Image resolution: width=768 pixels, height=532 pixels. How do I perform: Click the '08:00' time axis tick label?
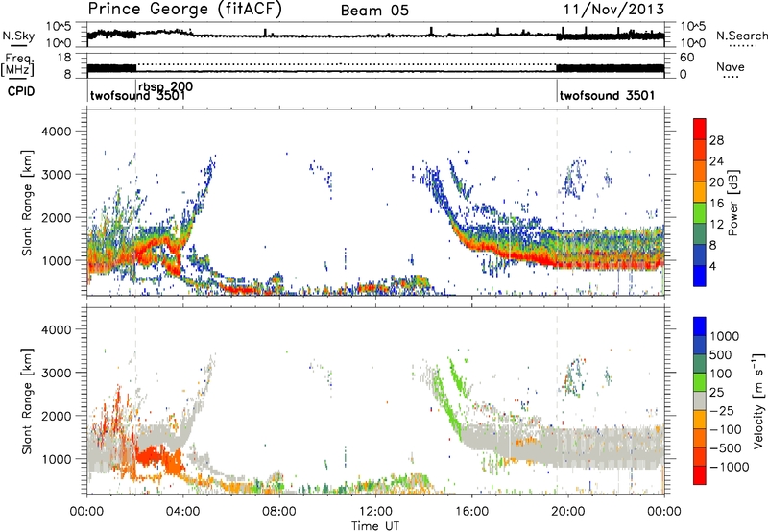click(x=278, y=512)
